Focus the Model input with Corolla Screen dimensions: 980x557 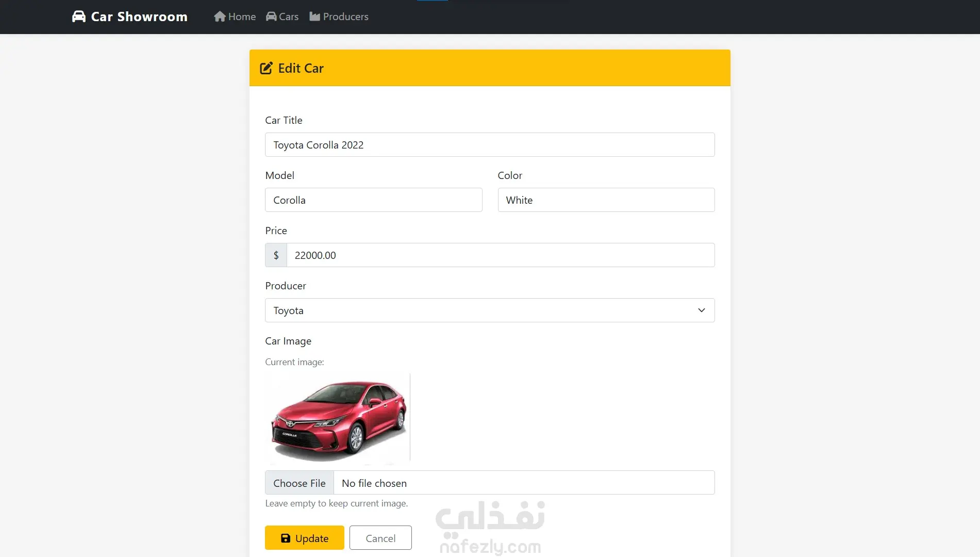(x=374, y=200)
